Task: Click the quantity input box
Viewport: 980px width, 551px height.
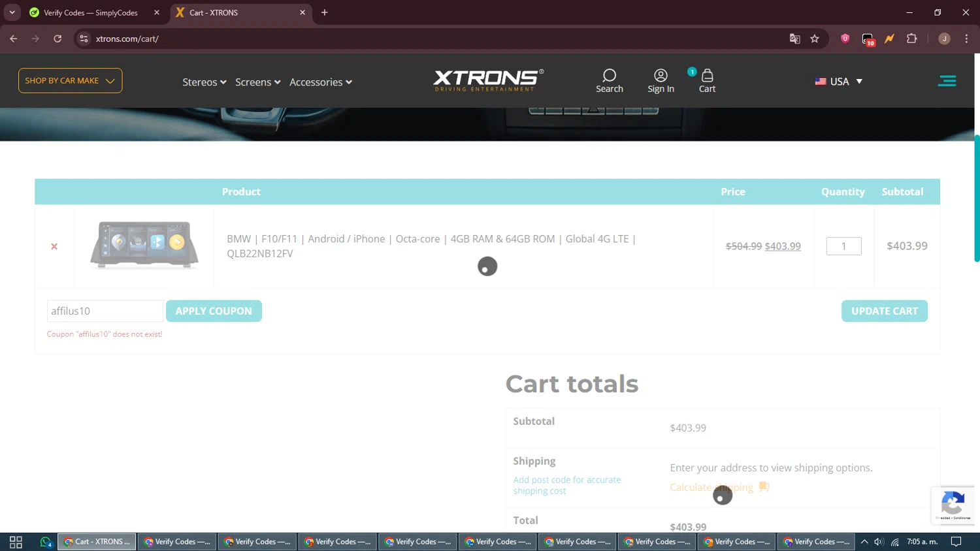Action: 843,246
